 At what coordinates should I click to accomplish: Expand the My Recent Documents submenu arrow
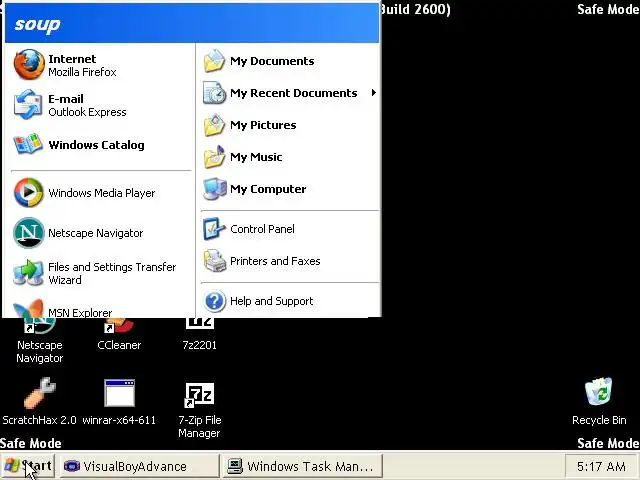[373, 93]
